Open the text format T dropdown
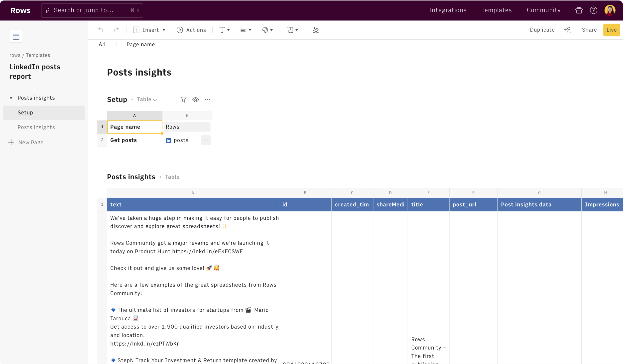 tap(224, 30)
